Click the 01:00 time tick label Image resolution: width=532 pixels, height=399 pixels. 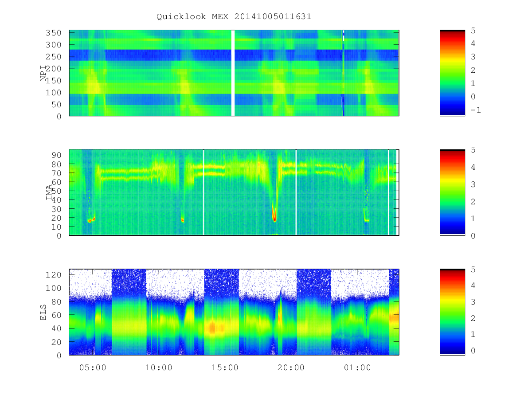(x=357, y=368)
